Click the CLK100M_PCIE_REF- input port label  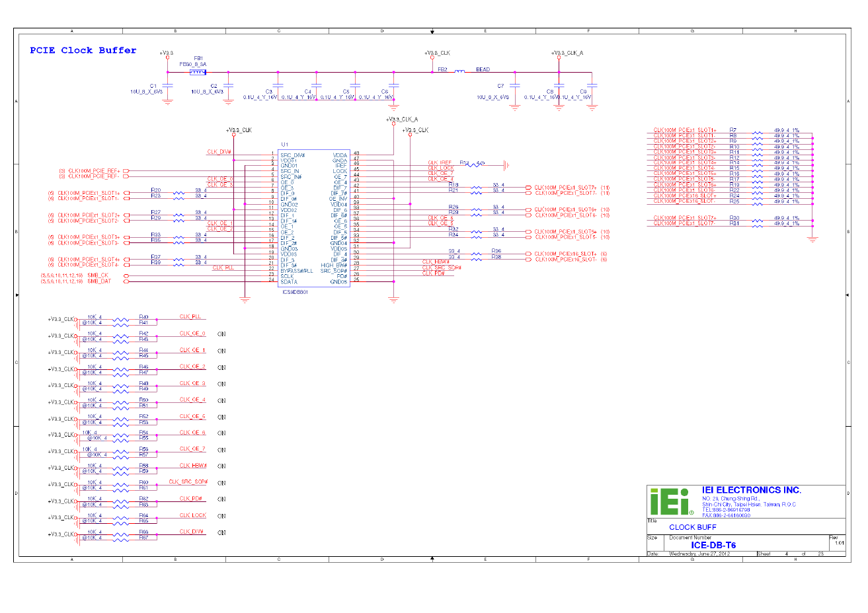pyautogui.click(x=94, y=176)
